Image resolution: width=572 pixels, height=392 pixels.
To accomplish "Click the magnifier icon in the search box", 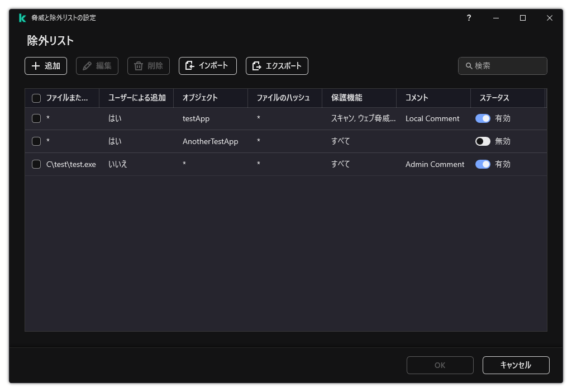I will (469, 66).
